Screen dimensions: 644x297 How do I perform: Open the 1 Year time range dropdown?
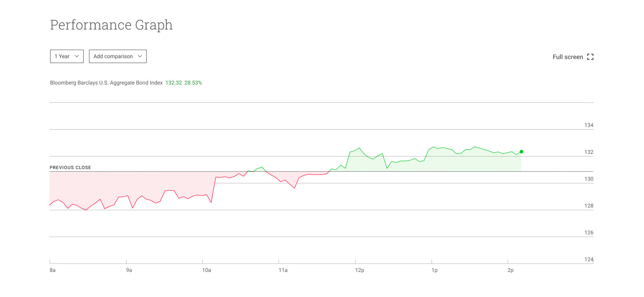[x=67, y=56]
